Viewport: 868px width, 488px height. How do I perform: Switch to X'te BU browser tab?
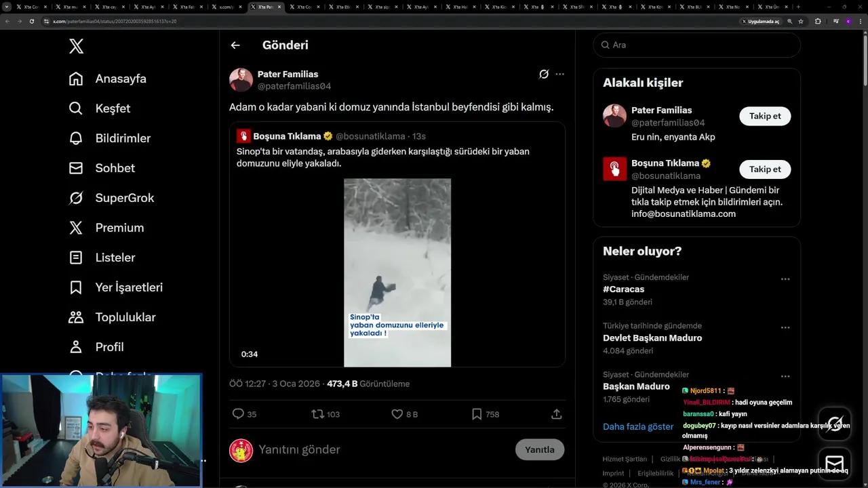pyautogui.click(x=696, y=7)
